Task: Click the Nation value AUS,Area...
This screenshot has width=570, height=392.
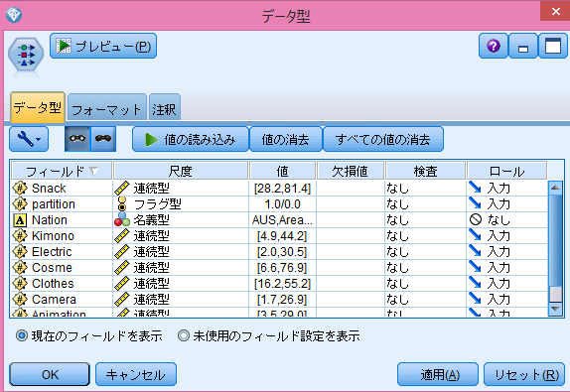Action: [282, 220]
